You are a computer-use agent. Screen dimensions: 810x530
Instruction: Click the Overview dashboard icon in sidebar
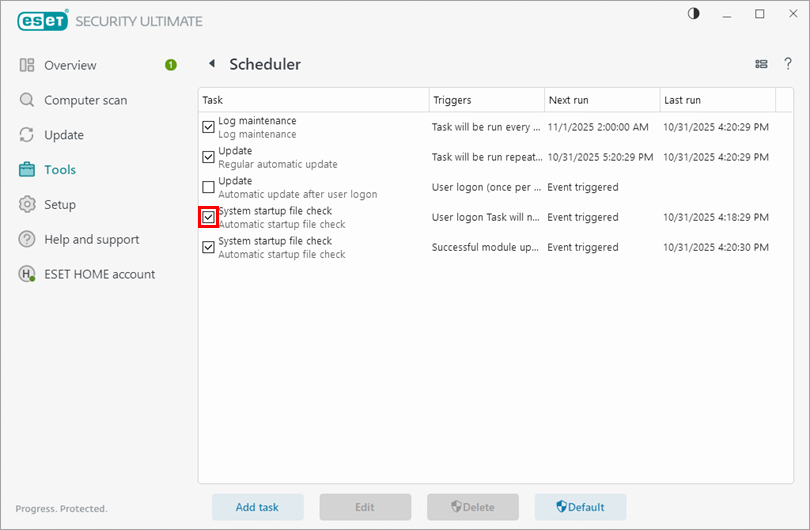pyautogui.click(x=27, y=65)
